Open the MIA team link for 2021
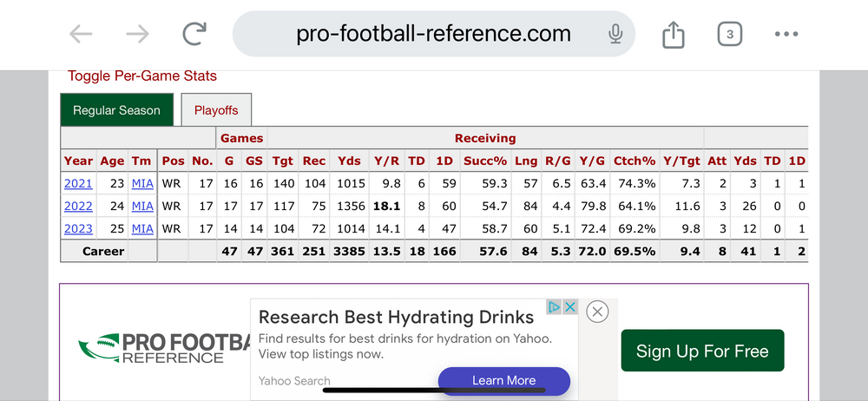 coord(142,183)
